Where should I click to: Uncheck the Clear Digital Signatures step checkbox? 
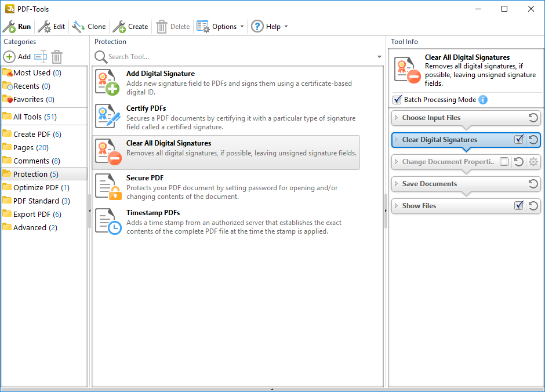coord(519,140)
